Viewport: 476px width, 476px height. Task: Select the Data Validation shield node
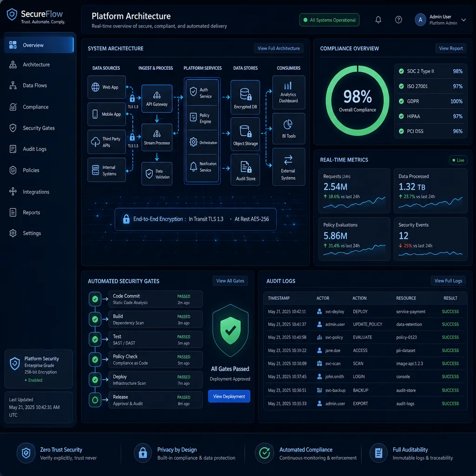157,174
